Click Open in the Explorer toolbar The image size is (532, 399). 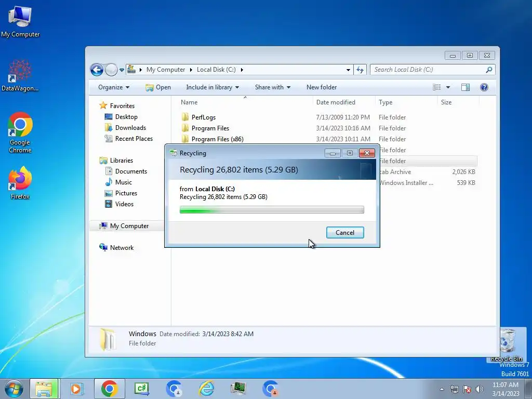click(158, 87)
